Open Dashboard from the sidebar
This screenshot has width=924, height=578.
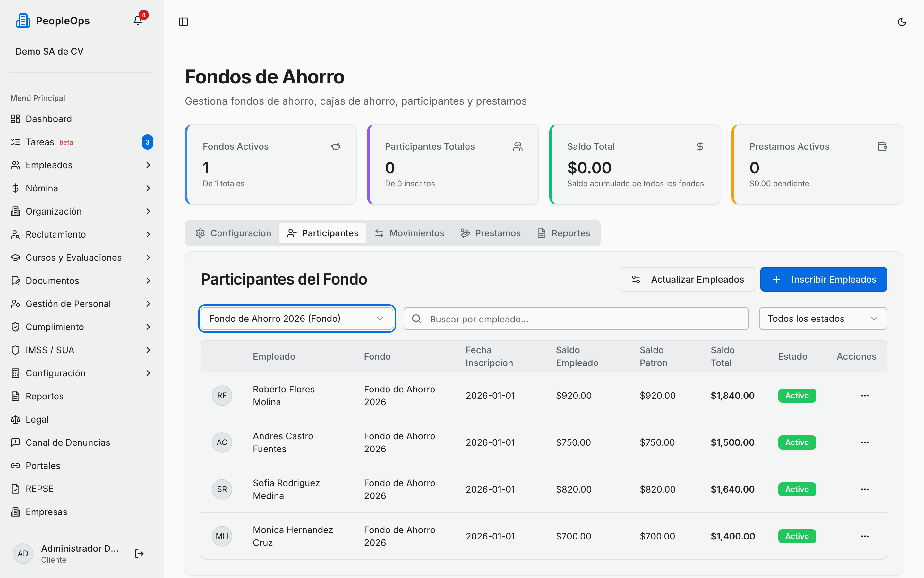click(x=82, y=119)
